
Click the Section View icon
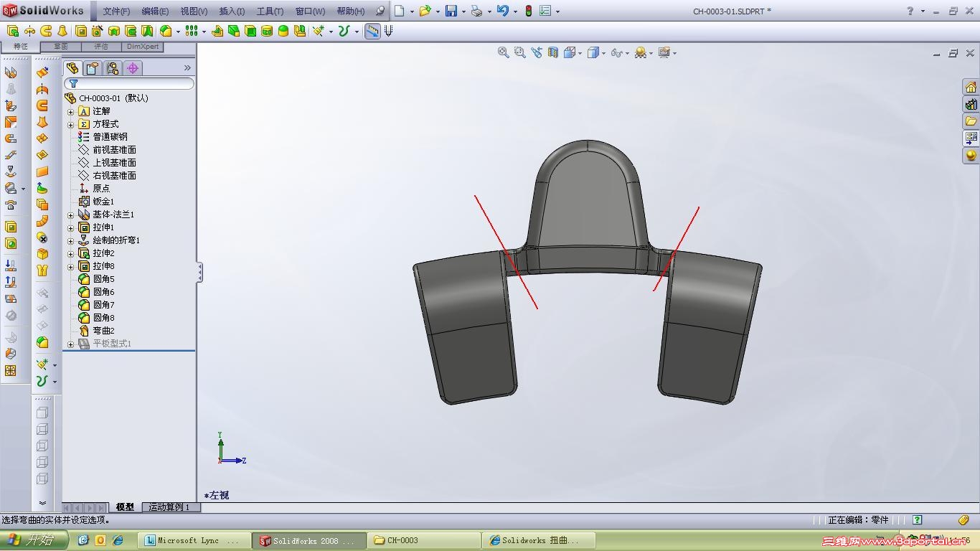click(x=553, y=52)
